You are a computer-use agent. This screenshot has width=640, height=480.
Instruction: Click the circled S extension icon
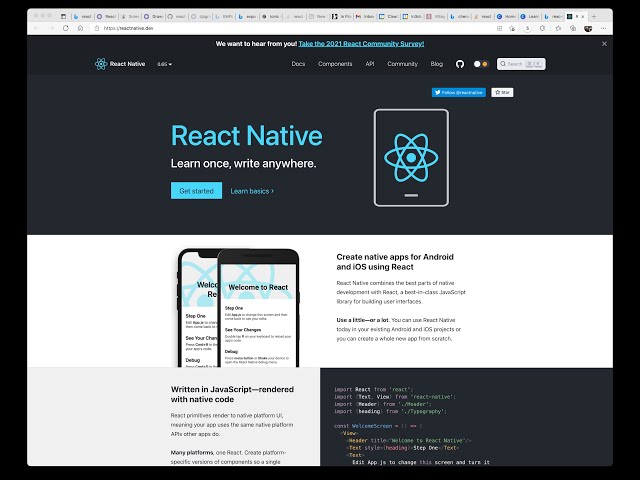pyautogui.click(x=528, y=28)
